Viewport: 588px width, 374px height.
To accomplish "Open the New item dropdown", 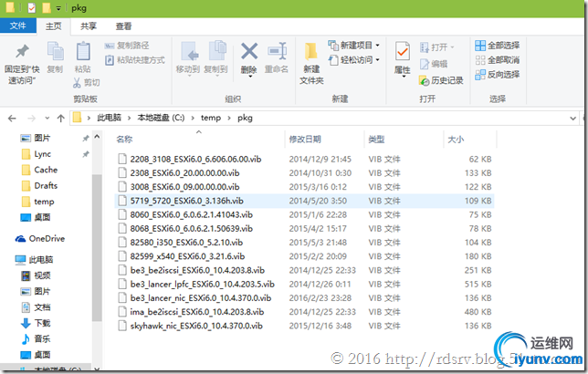I will click(353, 46).
